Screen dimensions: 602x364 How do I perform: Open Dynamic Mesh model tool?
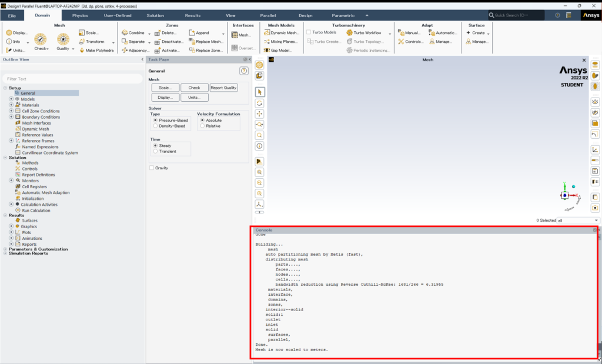pyautogui.click(x=282, y=33)
